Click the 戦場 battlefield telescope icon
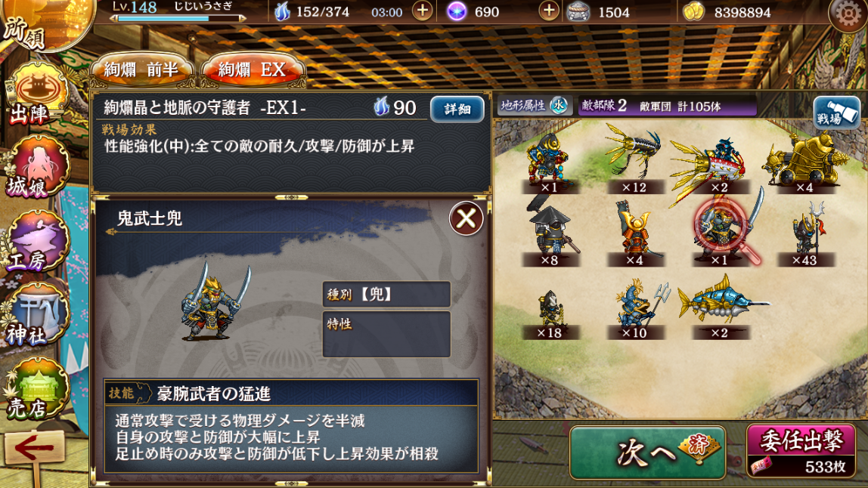 coord(837,113)
